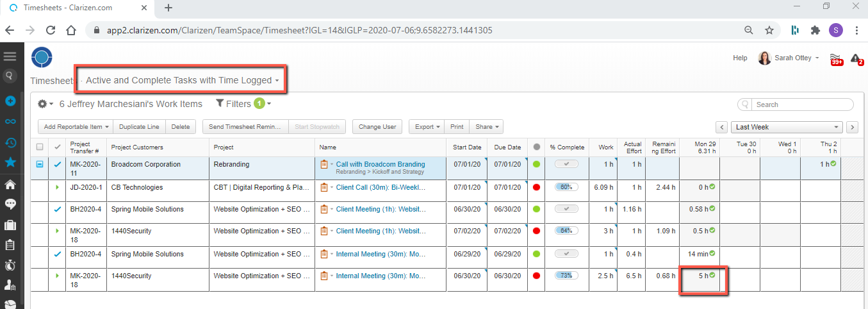Click the blue plus add-new icon in sidebar
Viewport: 868px width, 309px height.
[x=10, y=101]
